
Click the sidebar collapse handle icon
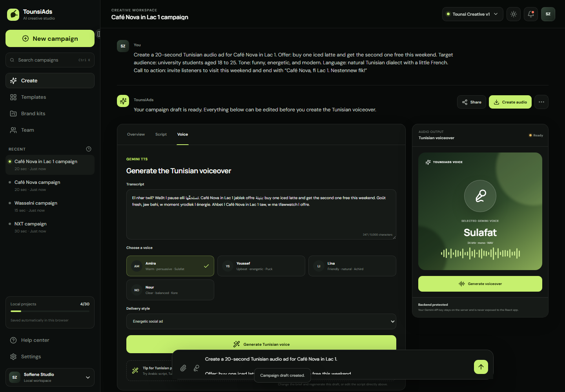[98, 34]
